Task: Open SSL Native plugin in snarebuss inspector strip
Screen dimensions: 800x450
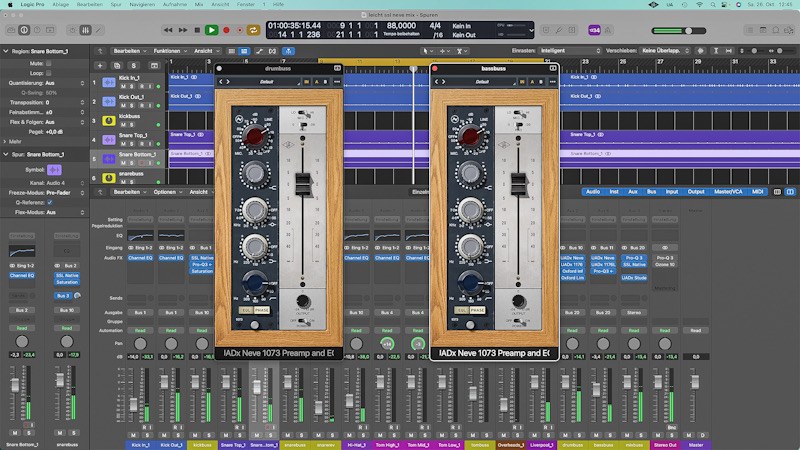Action: click(x=67, y=276)
